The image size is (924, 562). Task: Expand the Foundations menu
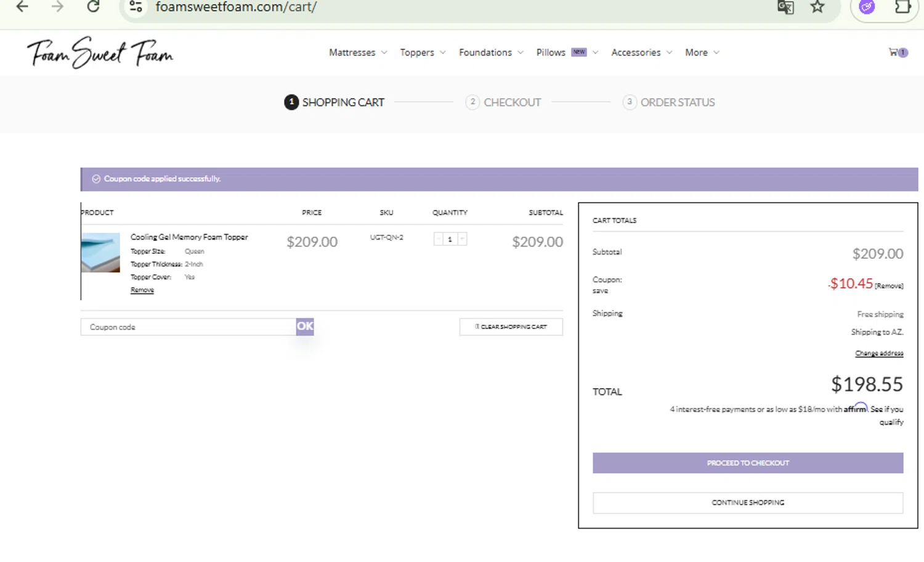(x=491, y=52)
